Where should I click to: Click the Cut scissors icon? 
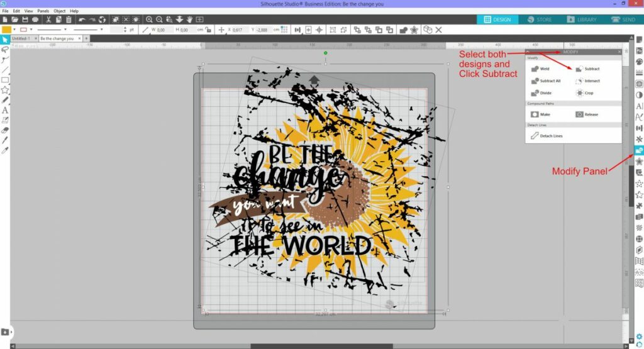pos(49,20)
